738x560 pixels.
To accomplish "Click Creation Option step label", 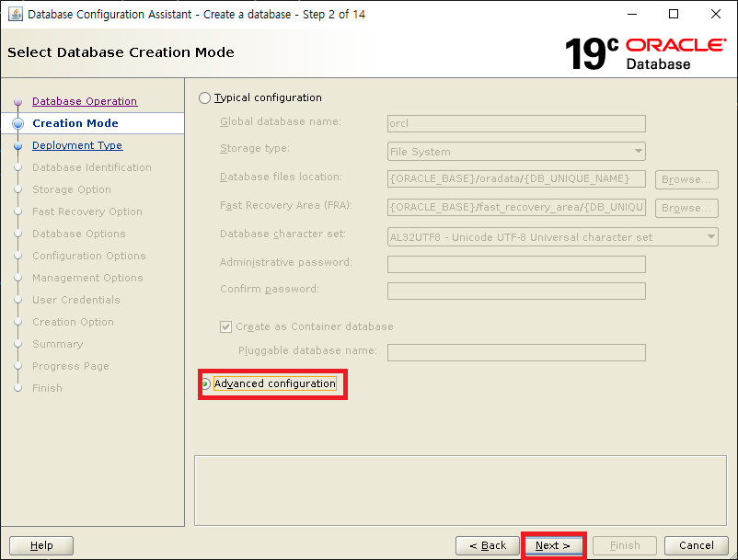I will click(x=73, y=322).
